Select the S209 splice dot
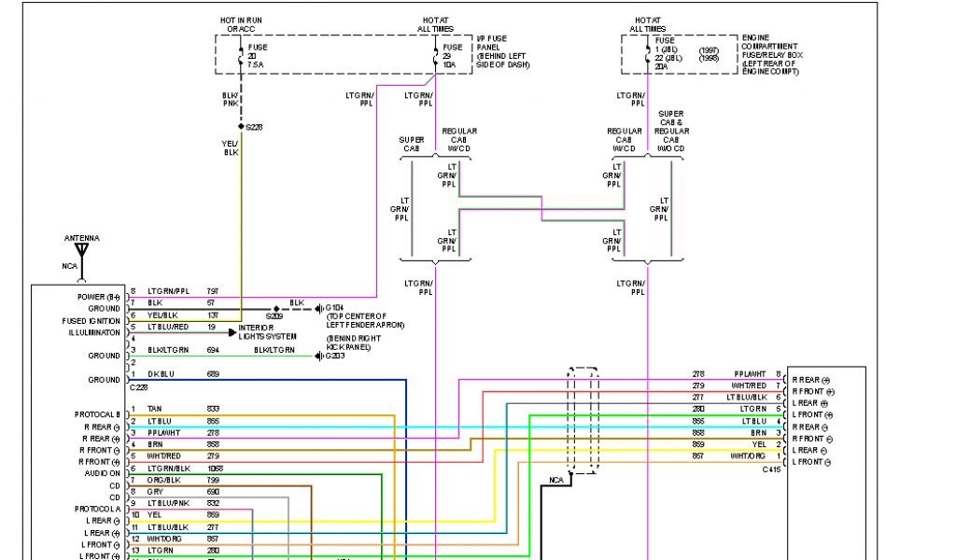This screenshot has width=956, height=560. 275,308
